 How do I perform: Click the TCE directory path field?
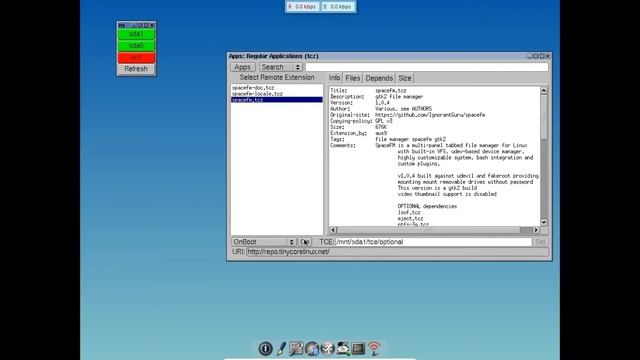point(433,242)
